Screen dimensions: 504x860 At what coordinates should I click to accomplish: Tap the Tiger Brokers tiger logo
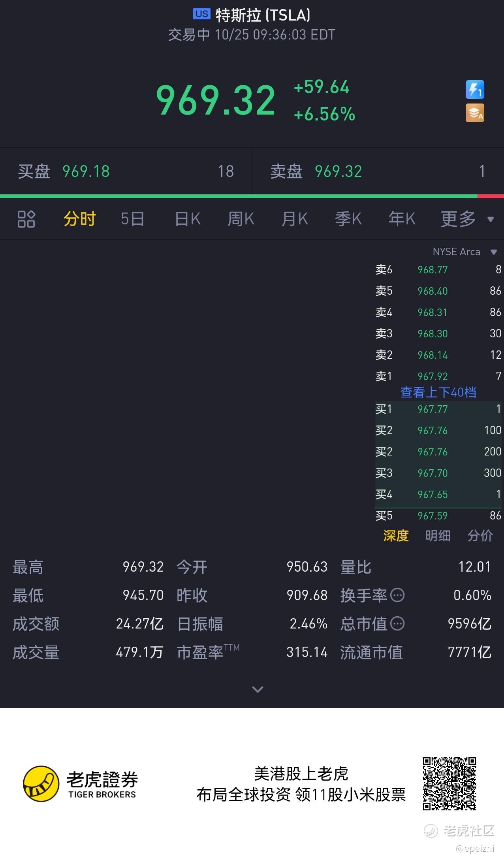(41, 784)
